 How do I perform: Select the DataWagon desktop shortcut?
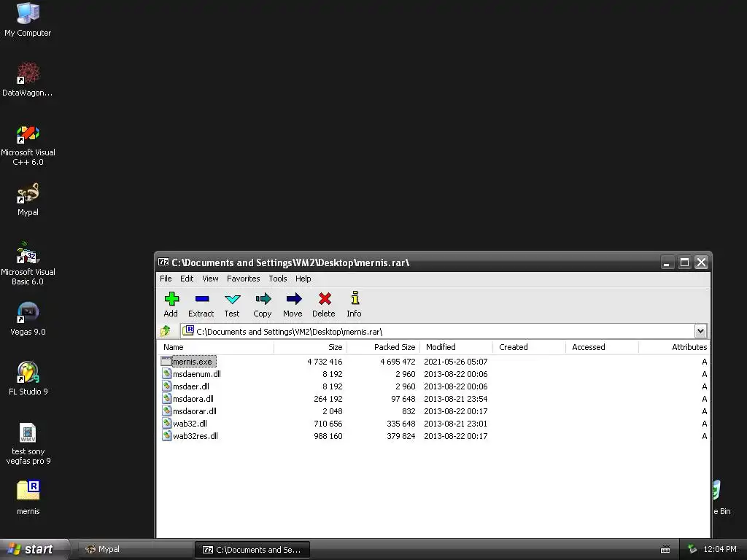click(x=28, y=79)
